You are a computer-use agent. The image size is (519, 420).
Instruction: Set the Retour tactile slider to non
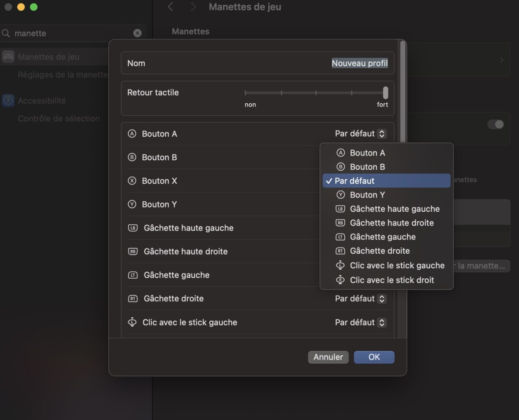245,92
